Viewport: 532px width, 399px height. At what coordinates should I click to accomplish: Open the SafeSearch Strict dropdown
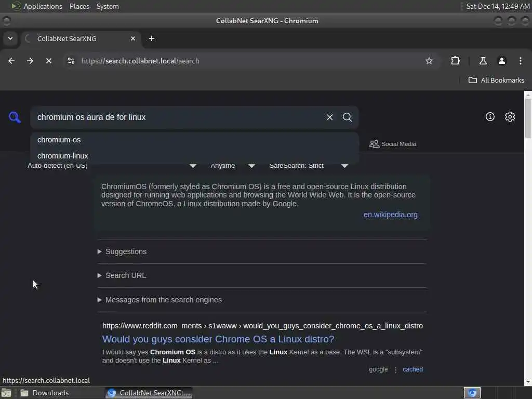coord(309,166)
